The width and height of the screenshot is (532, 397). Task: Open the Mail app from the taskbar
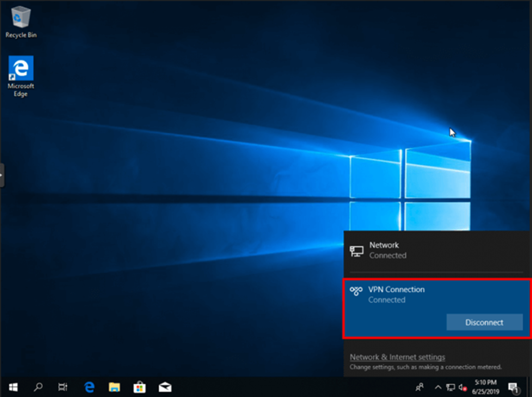(x=165, y=388)
